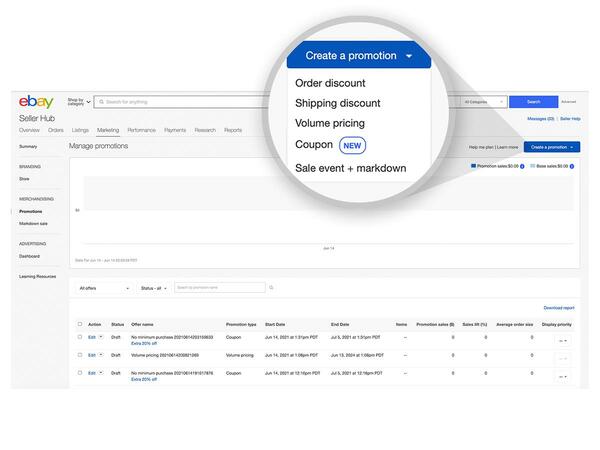Check the box for the Volume pricing row
This screenshot has height=450, width=600.
click(x=80, y=355)
